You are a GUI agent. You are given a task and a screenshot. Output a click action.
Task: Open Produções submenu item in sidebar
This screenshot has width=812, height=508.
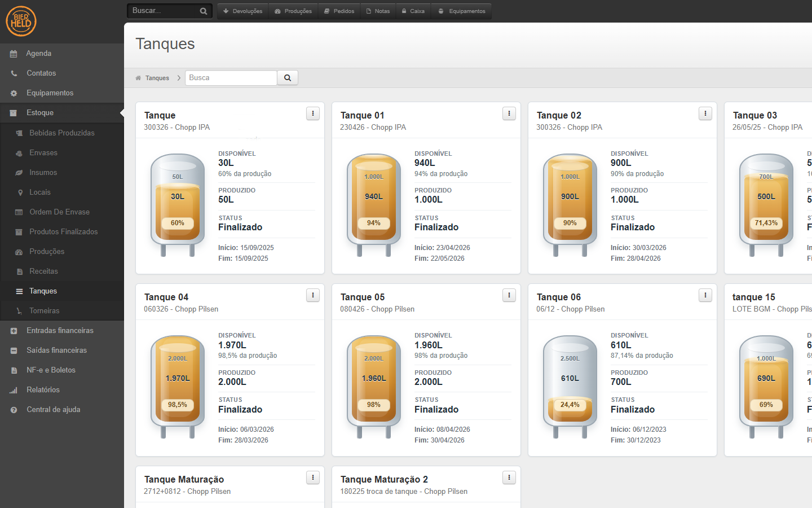point(62,252)
